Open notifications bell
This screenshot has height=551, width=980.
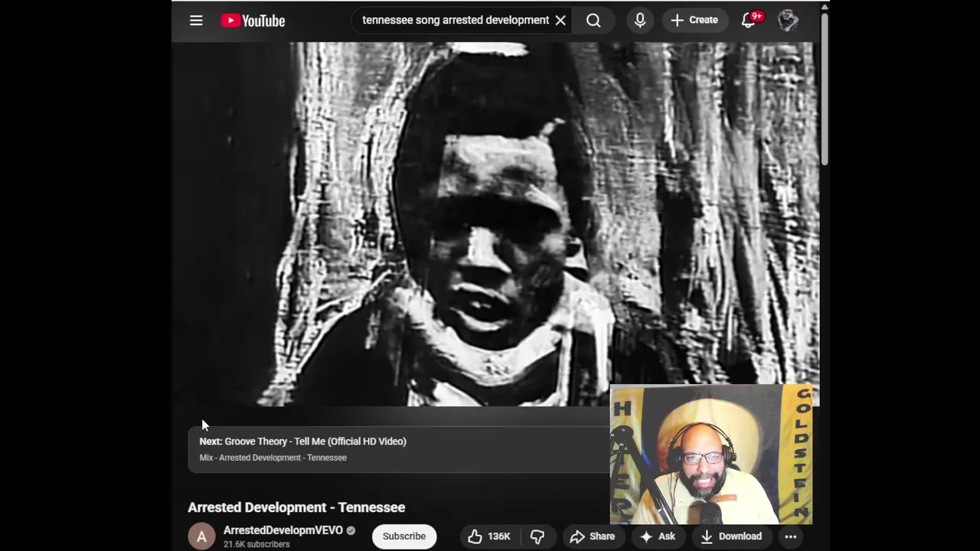tap(749, 20)
